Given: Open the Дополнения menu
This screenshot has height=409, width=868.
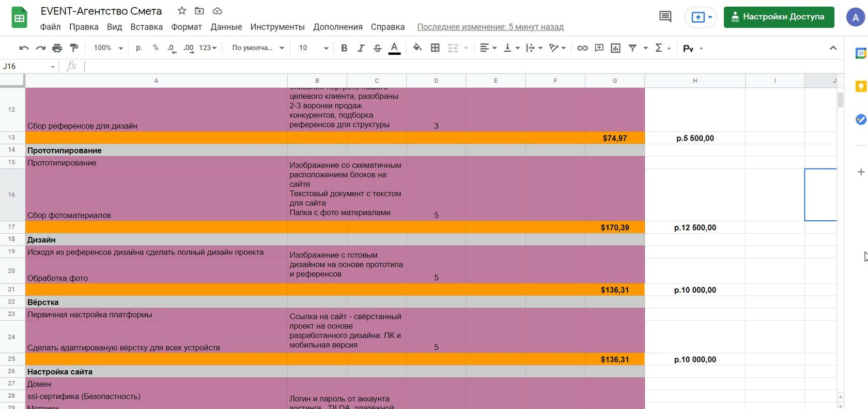Looking at the screenshot, I should coord(338,27).
